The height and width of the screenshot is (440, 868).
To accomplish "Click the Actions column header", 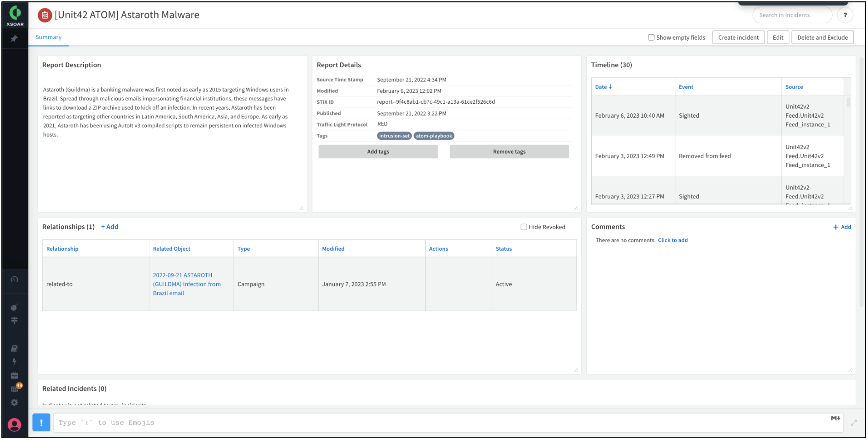I will pyautogui.click(x=438, y=249).
